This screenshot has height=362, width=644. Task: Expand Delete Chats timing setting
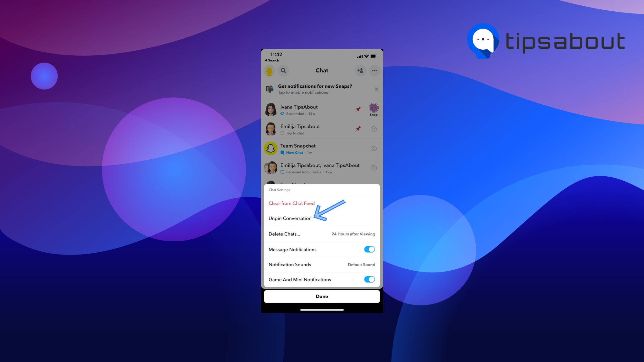tap(322, 234)
